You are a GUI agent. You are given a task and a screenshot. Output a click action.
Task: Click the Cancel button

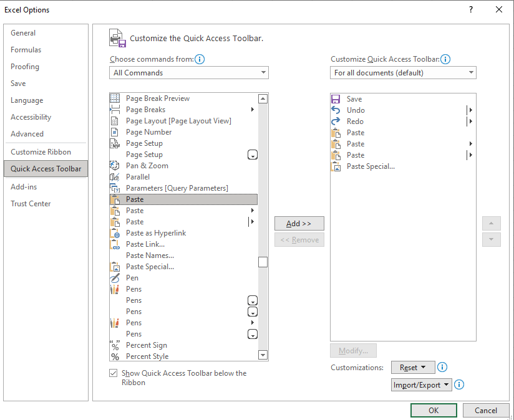(x=486, y=411)
